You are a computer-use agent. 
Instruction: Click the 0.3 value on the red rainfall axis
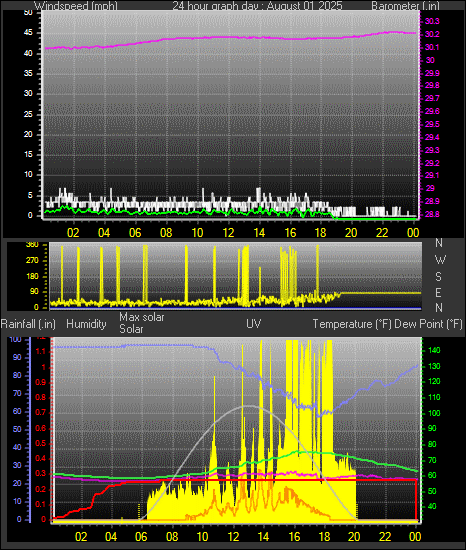pyautogui.click(x=41, y=474)
